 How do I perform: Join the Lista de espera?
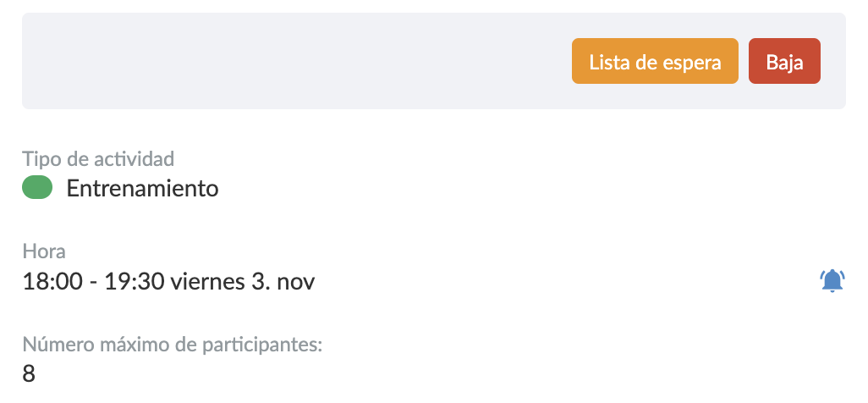[x=655, y=62]
